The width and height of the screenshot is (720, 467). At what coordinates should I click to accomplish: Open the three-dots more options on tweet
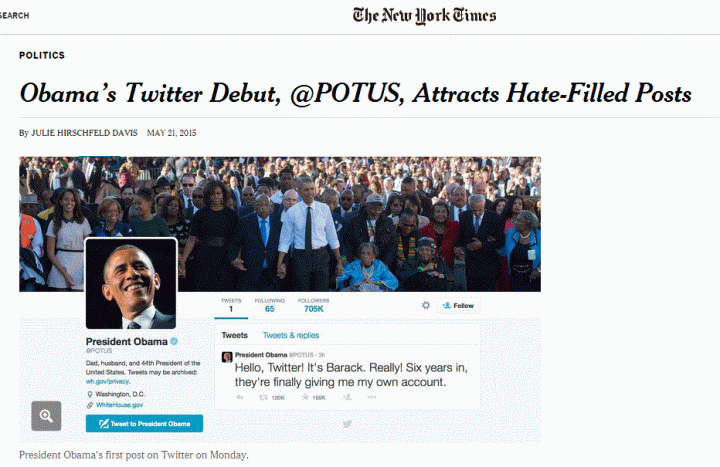(371, 397)
